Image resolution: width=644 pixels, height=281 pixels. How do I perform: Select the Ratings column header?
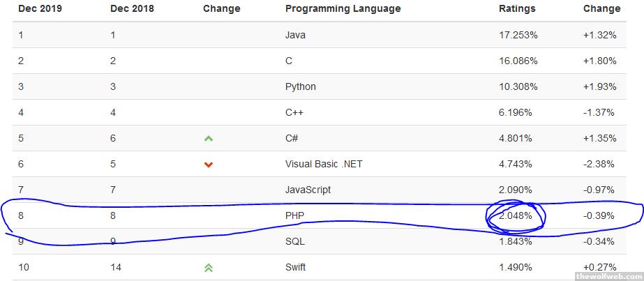coord(517,9)
